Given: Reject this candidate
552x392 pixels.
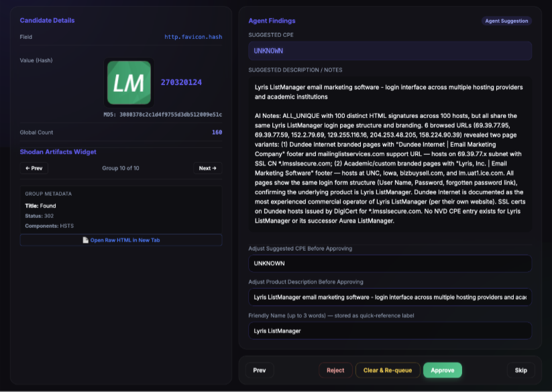Looking at the screenshot, I should (x=335, y=370).
